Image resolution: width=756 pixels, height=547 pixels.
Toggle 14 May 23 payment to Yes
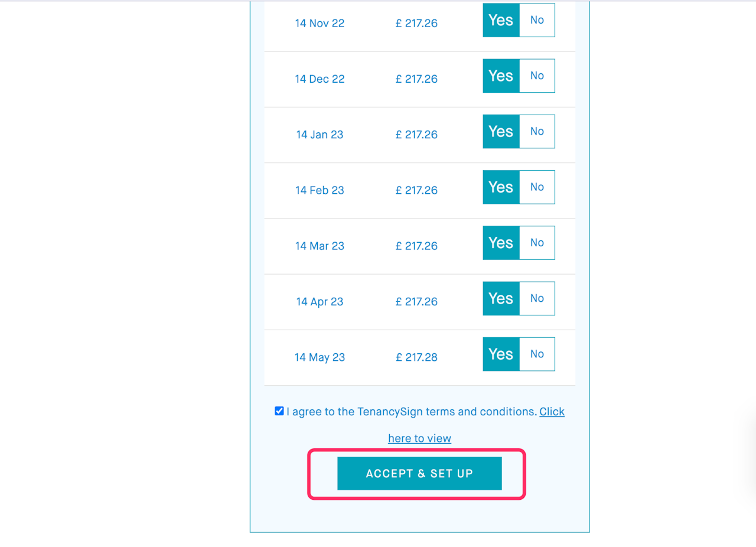(x=501, y=354)
